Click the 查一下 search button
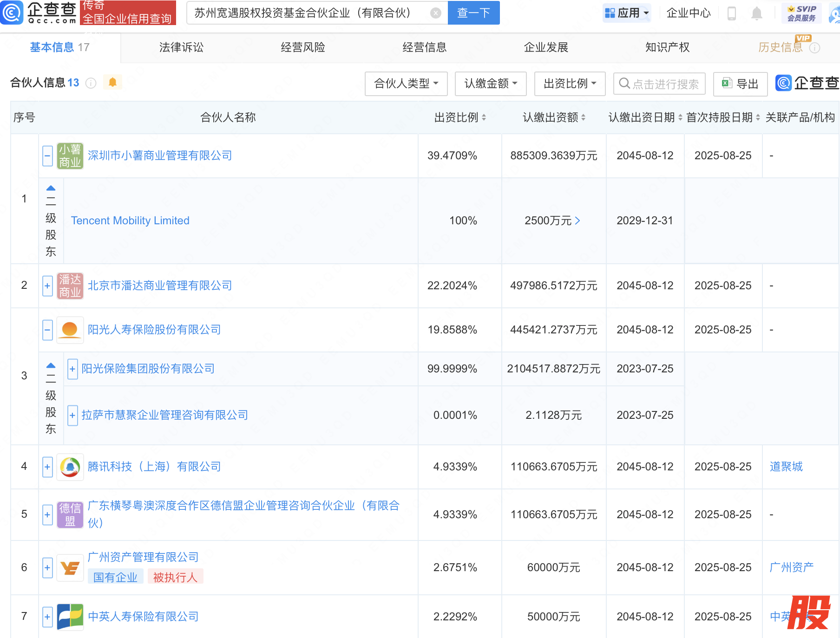The width and height of the screenshot is (840, 638). [473, 13]
